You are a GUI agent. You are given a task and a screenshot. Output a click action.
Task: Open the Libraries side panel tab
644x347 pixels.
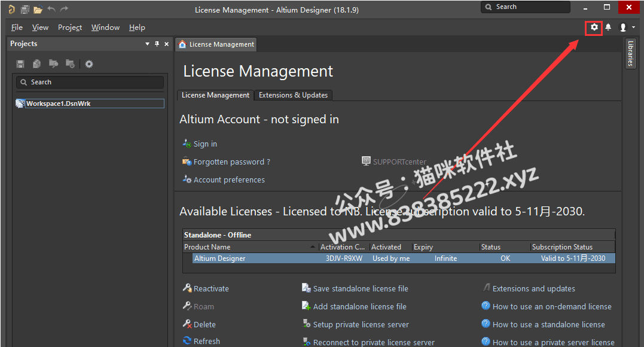click(630, 53)
